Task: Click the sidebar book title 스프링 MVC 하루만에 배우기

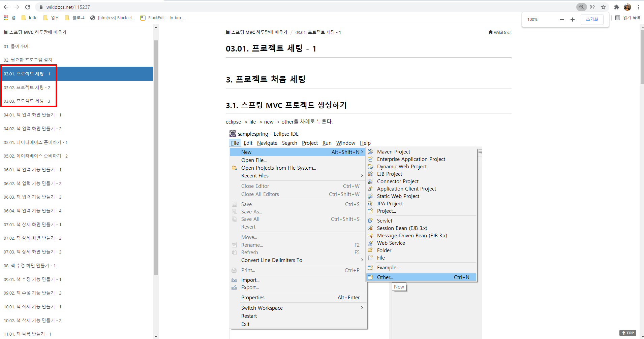Action: pos(35,32)
